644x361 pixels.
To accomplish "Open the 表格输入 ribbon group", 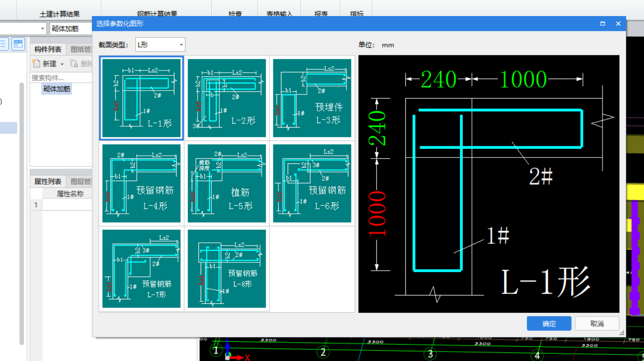I will 280,14.
